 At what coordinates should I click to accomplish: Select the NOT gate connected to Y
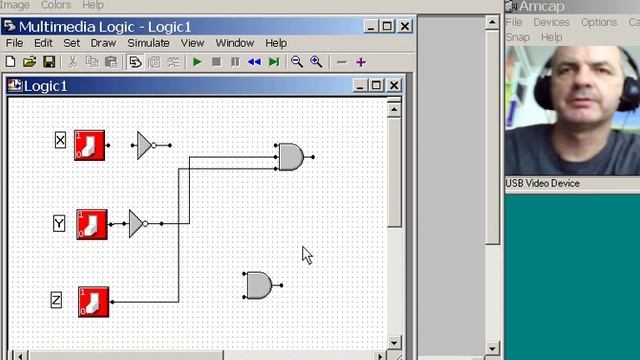pos(138,224)
